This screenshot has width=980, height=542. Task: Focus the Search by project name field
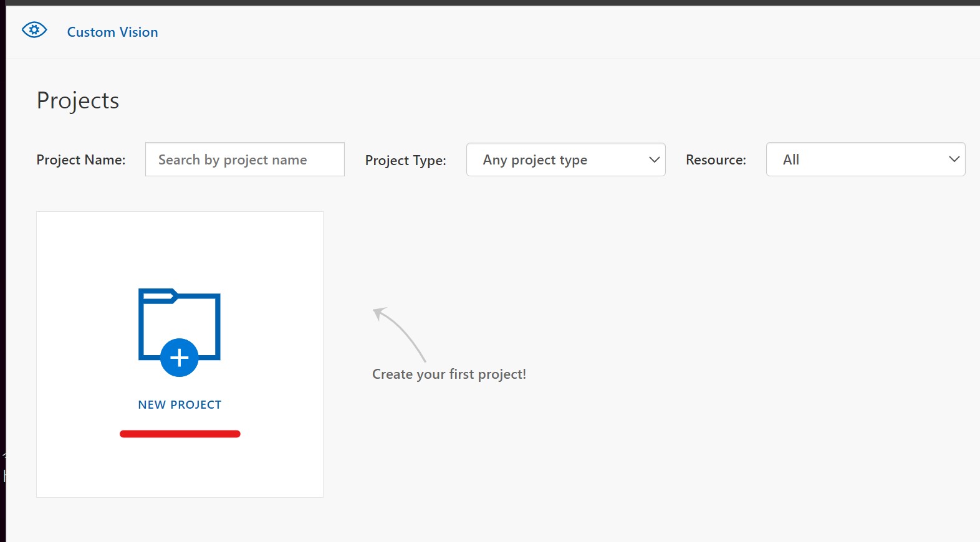coord(245,159)
